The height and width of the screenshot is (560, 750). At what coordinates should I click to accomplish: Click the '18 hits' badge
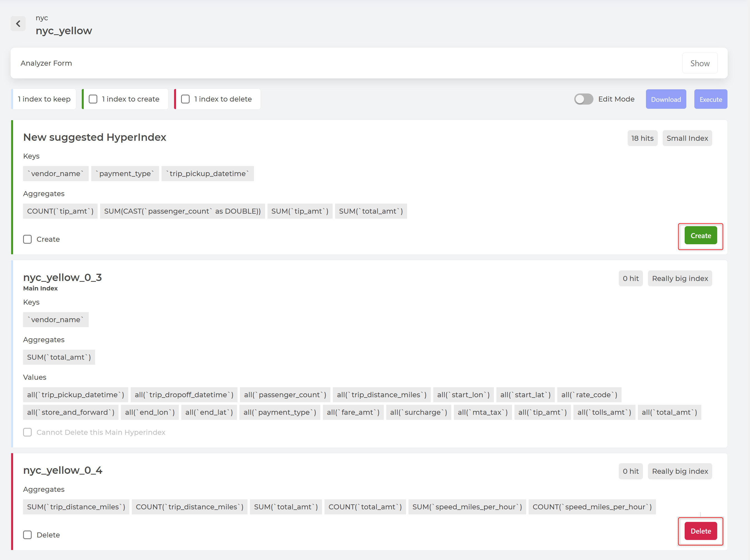(x=642, y=138)
